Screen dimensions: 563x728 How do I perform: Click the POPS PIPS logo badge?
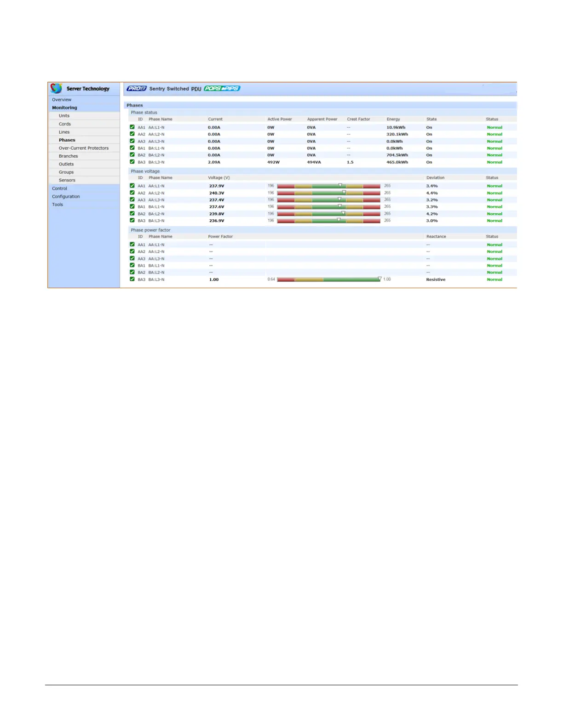pos(222,88)
